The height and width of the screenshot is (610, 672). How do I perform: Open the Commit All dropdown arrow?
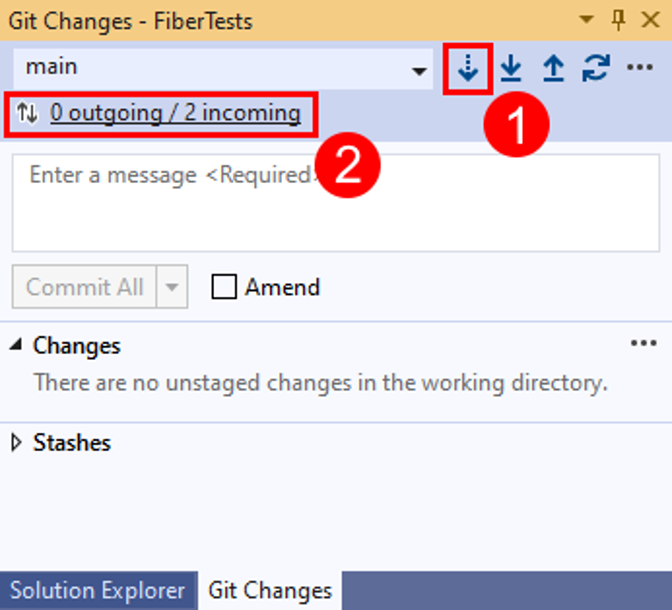tap(171, 288)
